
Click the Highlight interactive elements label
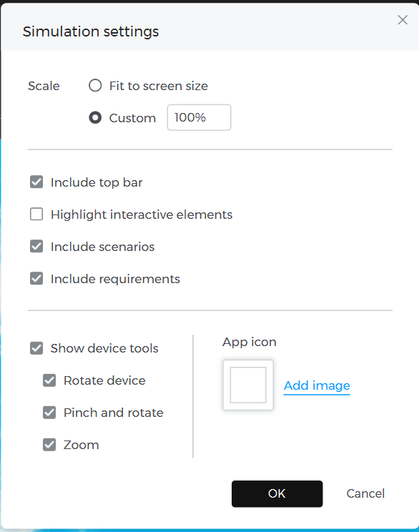point(142,215)
